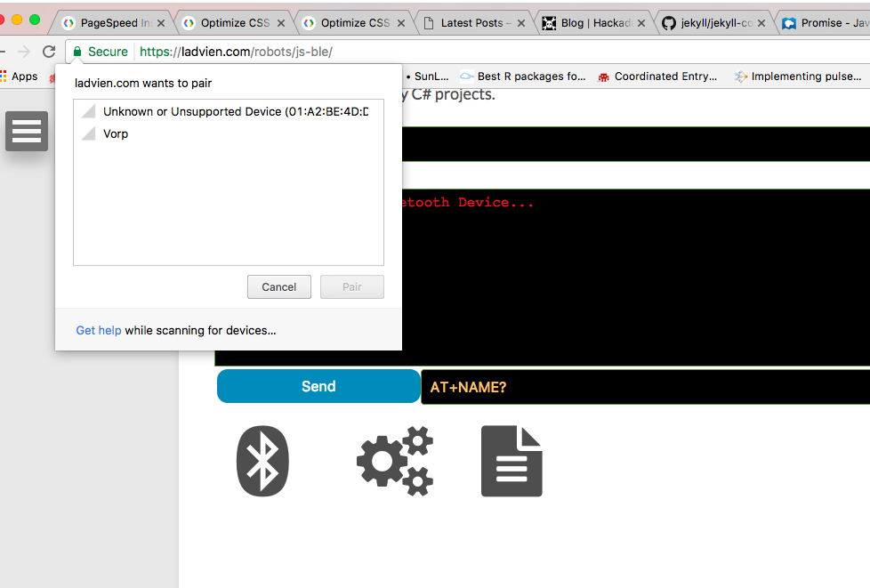870x588 pixels.
Task: Select the Vorp device in the pairing list
Action: [116, 133]
